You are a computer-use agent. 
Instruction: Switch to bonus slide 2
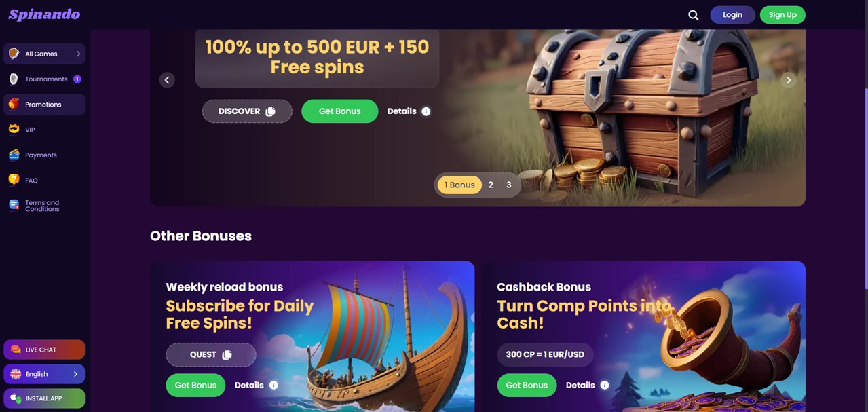pos(491,185)
